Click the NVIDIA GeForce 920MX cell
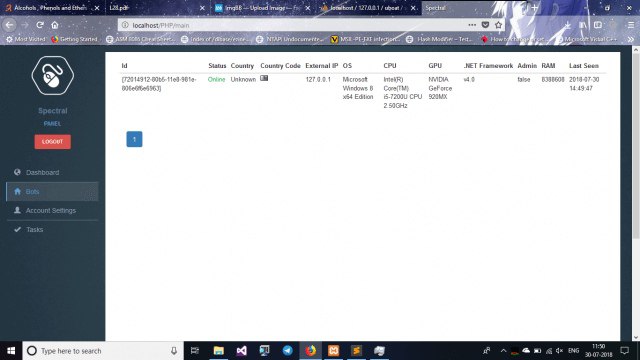 (440, 88)
